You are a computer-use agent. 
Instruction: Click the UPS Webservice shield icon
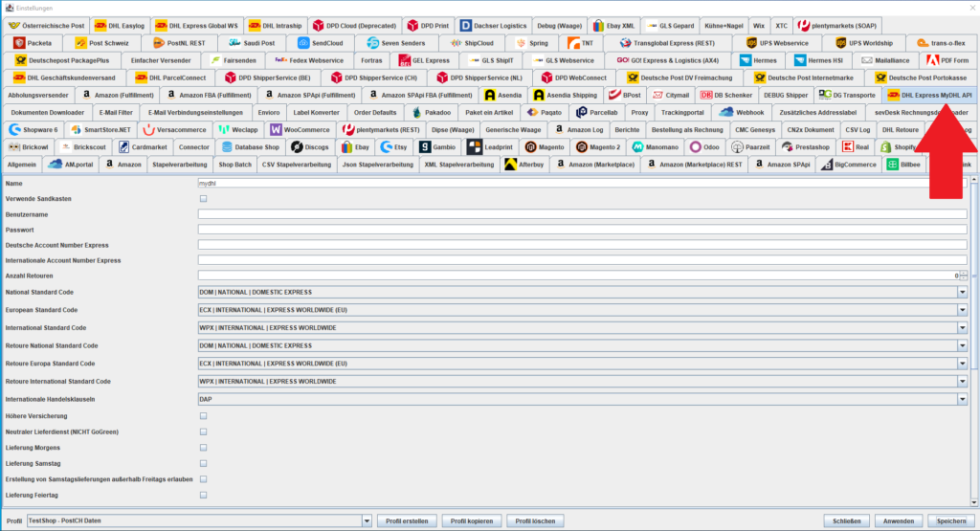(x=751, y=43)
